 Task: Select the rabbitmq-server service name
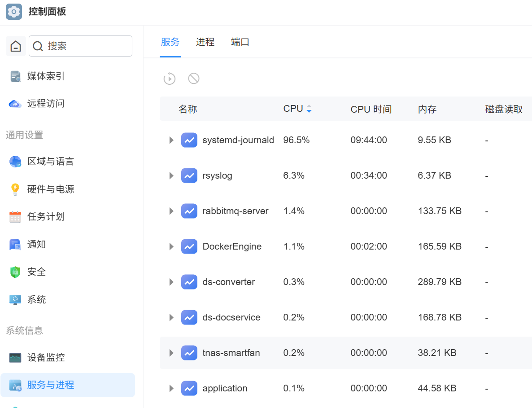[235, 211]
